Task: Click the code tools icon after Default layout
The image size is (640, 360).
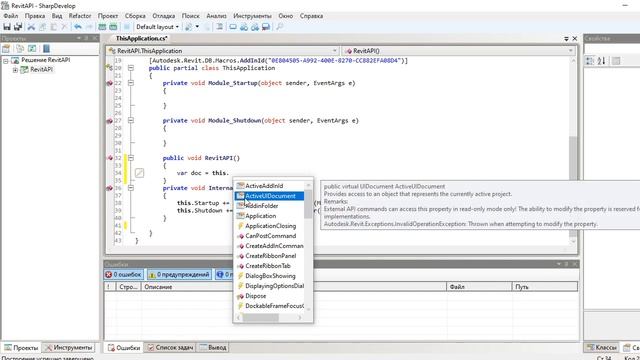Action: click(188, 27)
